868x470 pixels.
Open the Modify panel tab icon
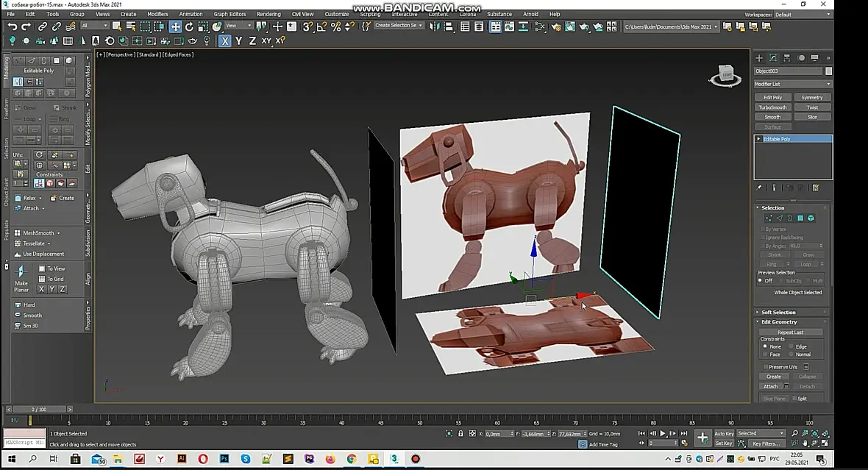773,57
